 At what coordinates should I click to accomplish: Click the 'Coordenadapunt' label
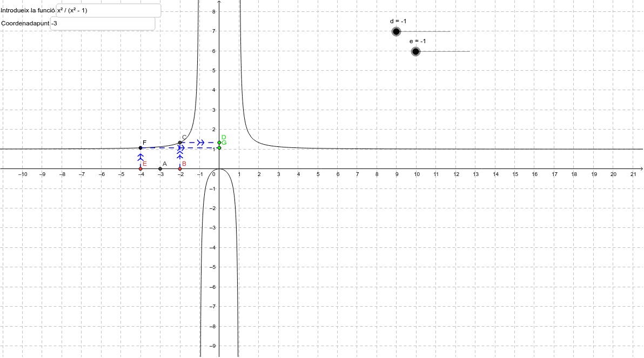tap(25, 23)
